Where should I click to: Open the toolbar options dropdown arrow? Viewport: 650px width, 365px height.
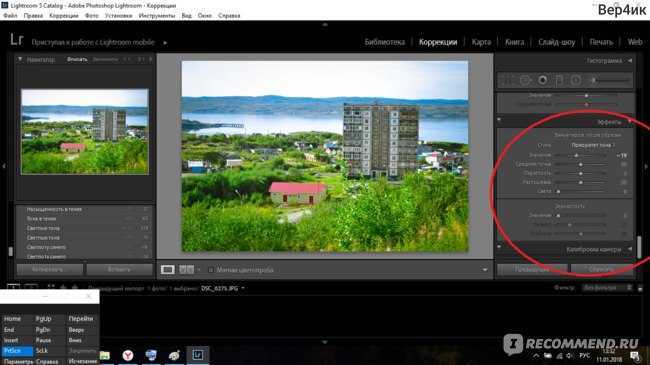pyautogui.click(x=485, y=270)
